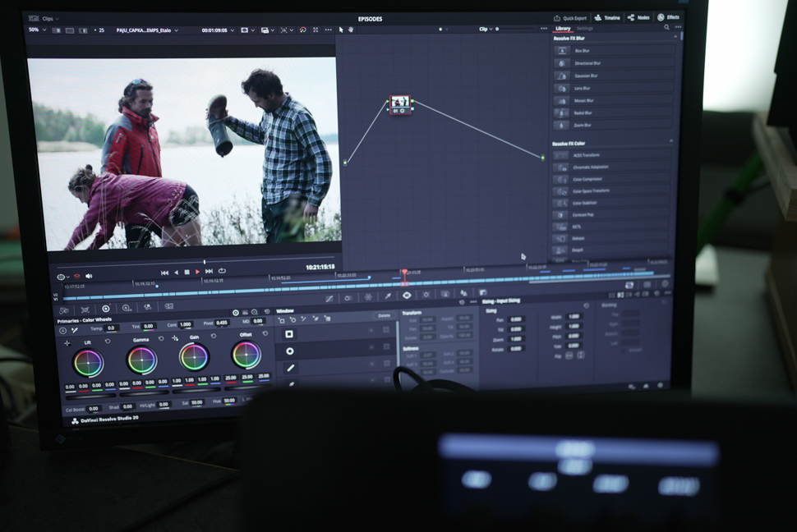
Task: Open the Nodes panel toggle
Action: [x=638, y=17]
